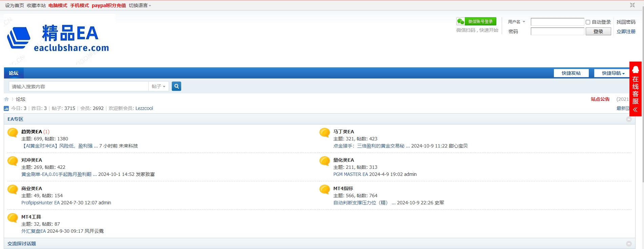Collapse the EA专区 section

coord(629,119)
